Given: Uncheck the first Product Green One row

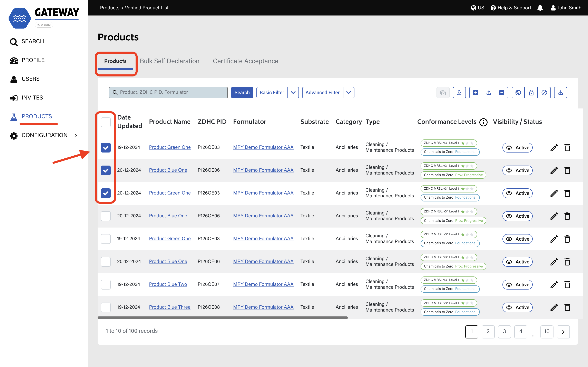Looking at the screenshot, I should [106, 148].
